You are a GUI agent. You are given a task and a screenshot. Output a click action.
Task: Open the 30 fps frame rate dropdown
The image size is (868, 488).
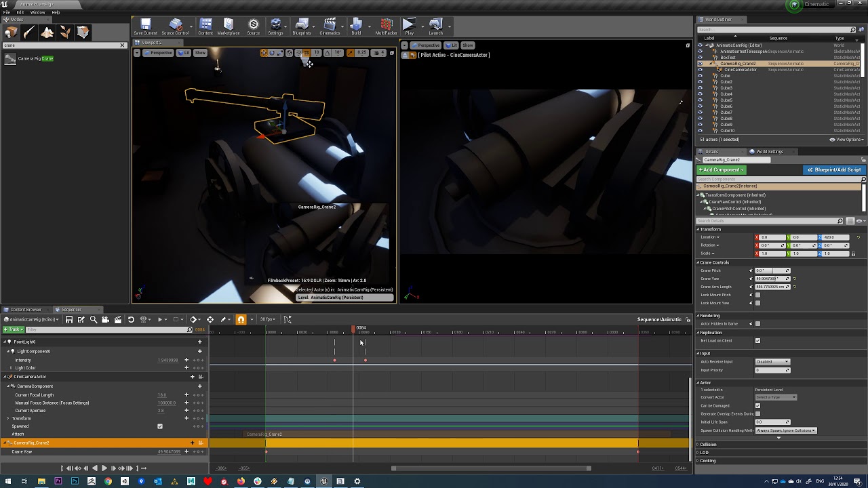point(268,319)
